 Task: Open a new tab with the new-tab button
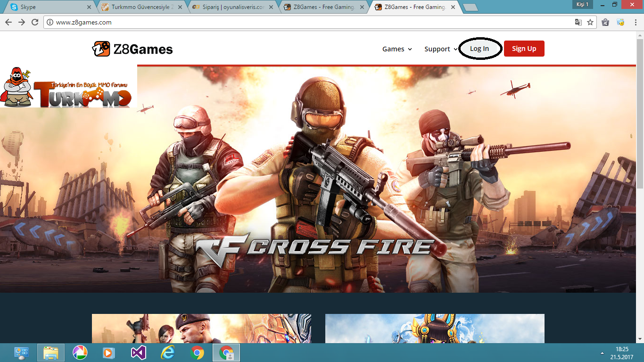click(x=470, y=8)
